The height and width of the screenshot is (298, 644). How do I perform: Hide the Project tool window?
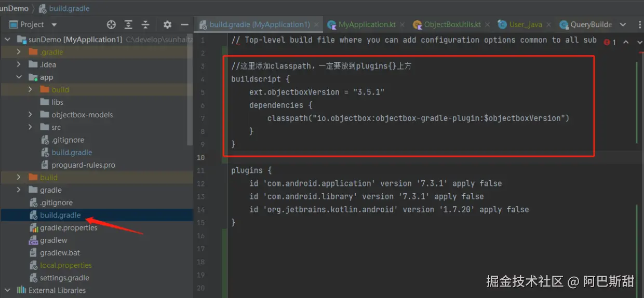pyautogui.click(x=184, y=24)
